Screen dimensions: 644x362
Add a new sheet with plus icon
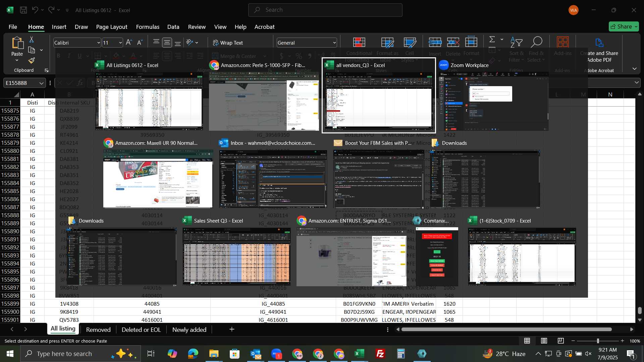click(232, 329)
